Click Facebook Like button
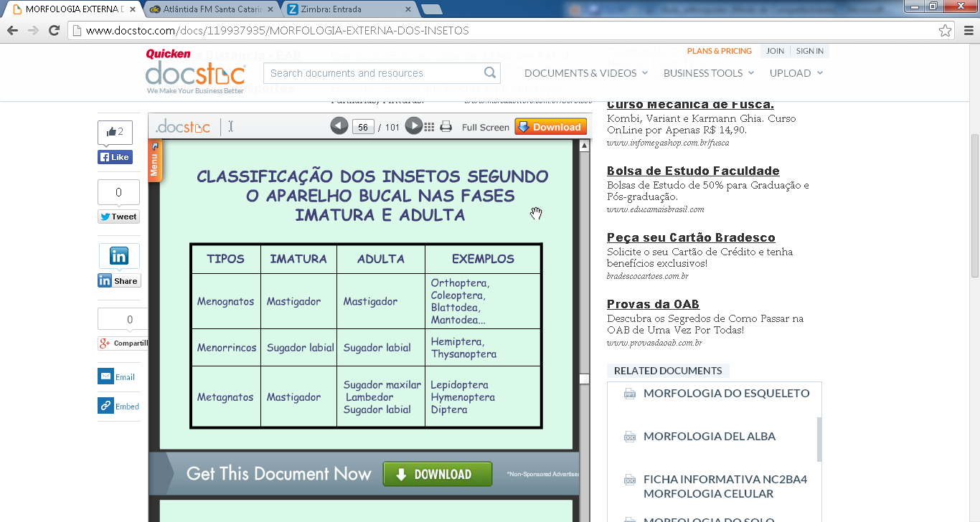Screen dimensions: 980x522 point(115,157)
